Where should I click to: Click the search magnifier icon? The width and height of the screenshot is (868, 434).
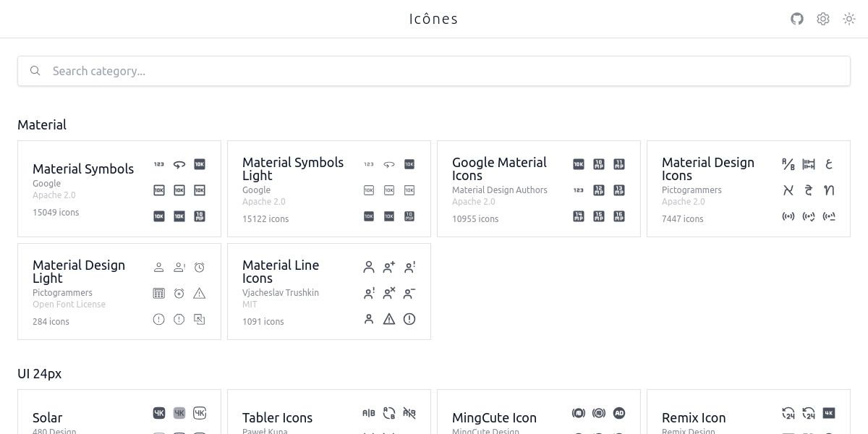(x=35, y=71)
